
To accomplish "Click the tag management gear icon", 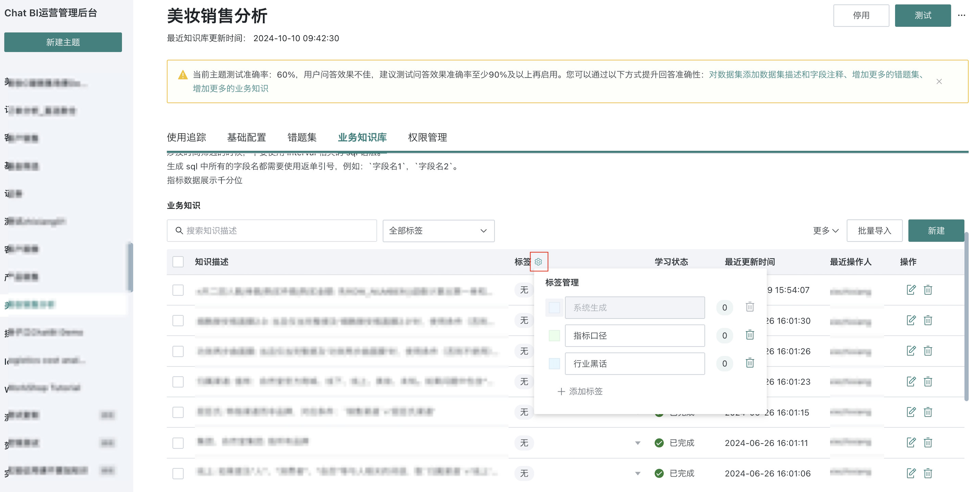I will tap(538, 262).
